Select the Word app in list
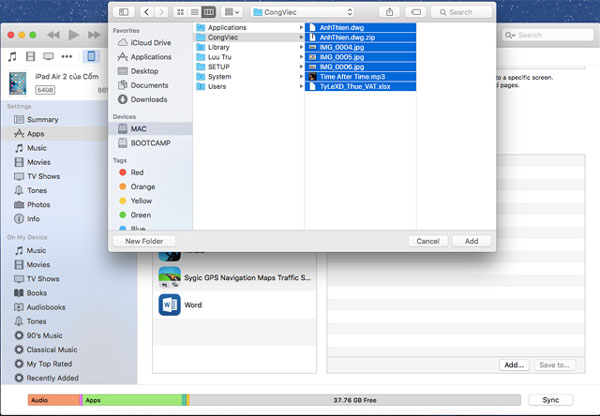Screen dimensions: 600x416 [234, 305]
